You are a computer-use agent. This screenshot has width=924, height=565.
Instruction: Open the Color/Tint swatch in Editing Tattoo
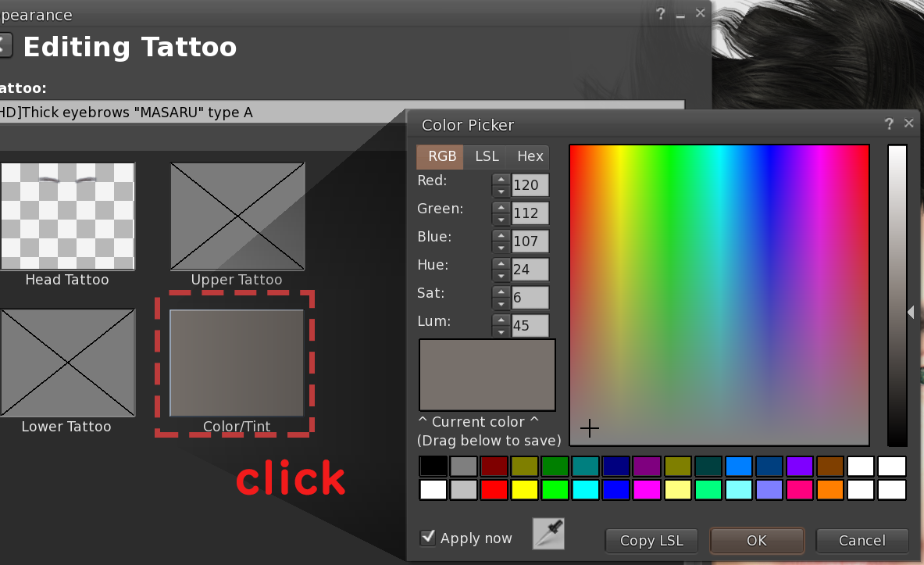237,363
